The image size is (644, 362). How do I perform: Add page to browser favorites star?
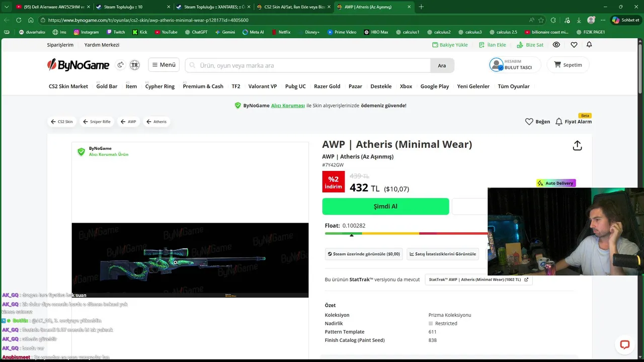541,20
